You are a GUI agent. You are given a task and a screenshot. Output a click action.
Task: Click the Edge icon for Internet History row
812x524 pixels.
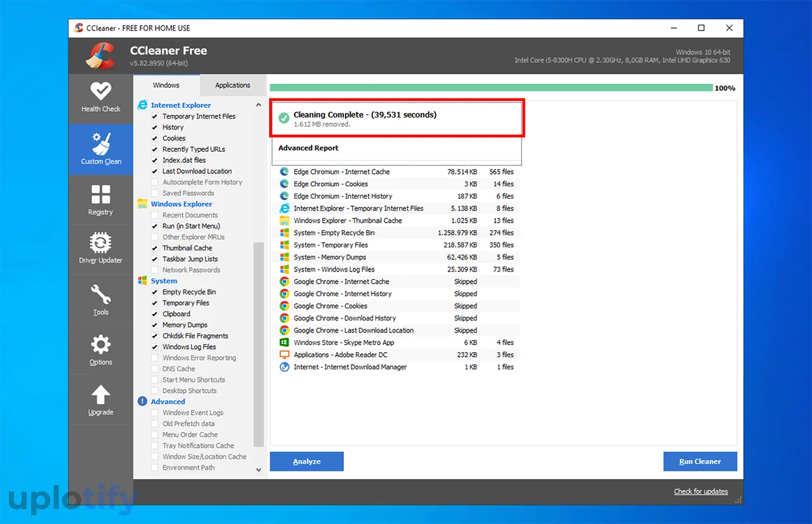click(x=284, y=196)
